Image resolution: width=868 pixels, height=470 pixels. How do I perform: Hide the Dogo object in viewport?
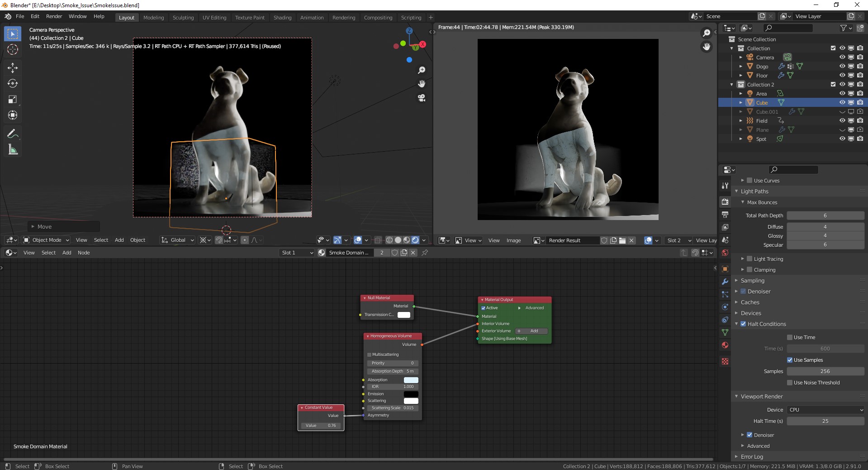click(842, 66)
